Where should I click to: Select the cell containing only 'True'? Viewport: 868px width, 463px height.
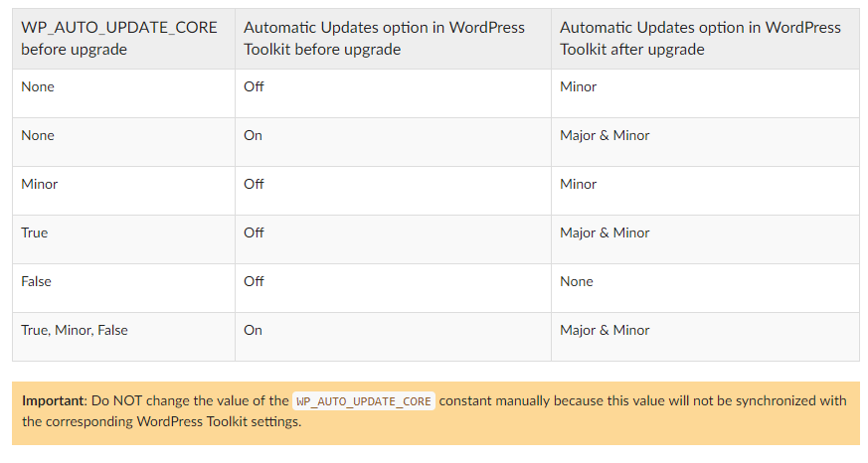(x=35, y=232)
